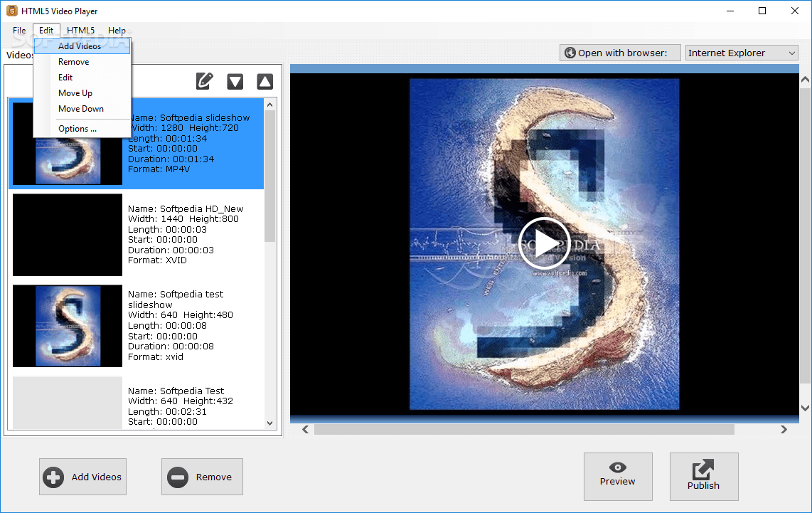812x513 pixels.
Task: Click the eye icon on Preview button
Action: 618,467
